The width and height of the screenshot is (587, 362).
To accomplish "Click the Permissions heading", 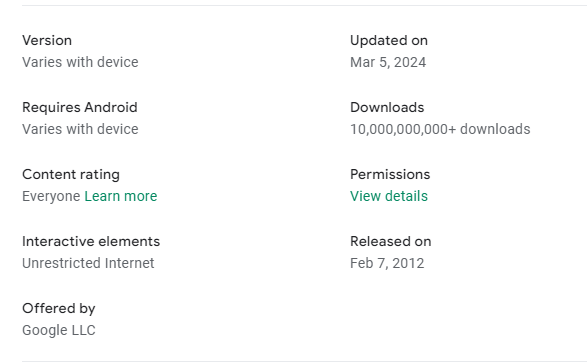I will click(390, 174).
